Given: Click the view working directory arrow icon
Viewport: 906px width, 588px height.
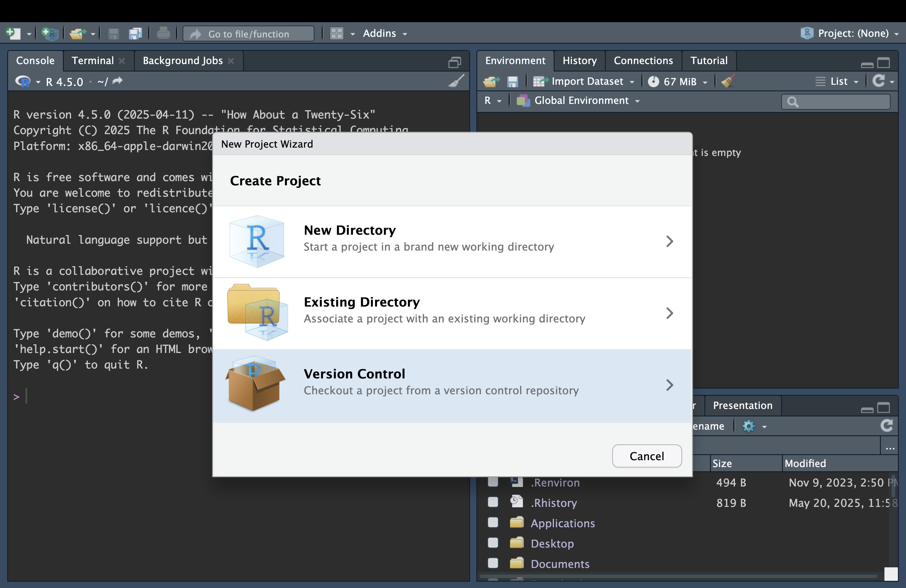Looking at the screenshot, I should pyautogui.click(x=118, y=81).
